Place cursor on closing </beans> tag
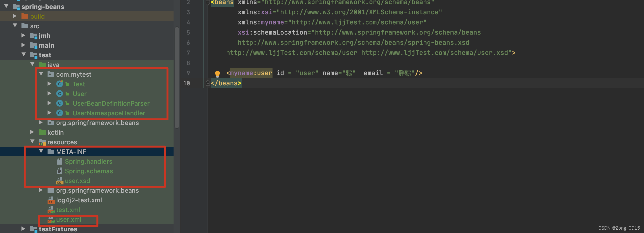 226,83
